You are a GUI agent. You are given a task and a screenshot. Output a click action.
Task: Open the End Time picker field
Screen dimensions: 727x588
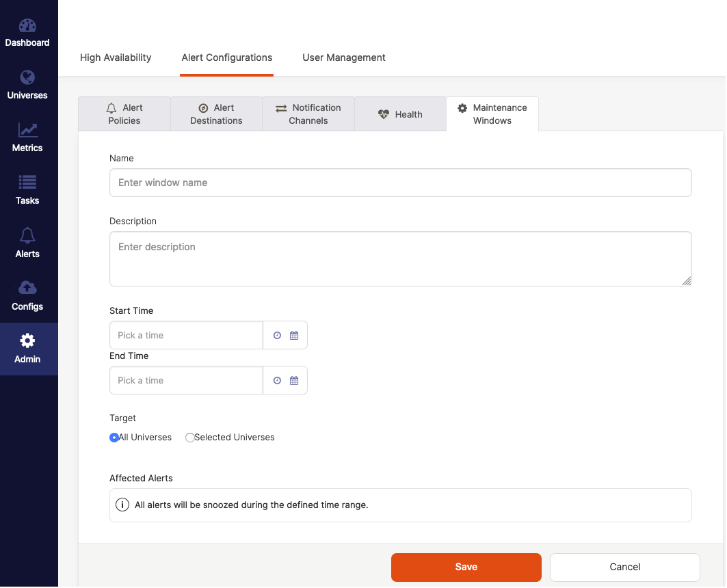[186, 381]
